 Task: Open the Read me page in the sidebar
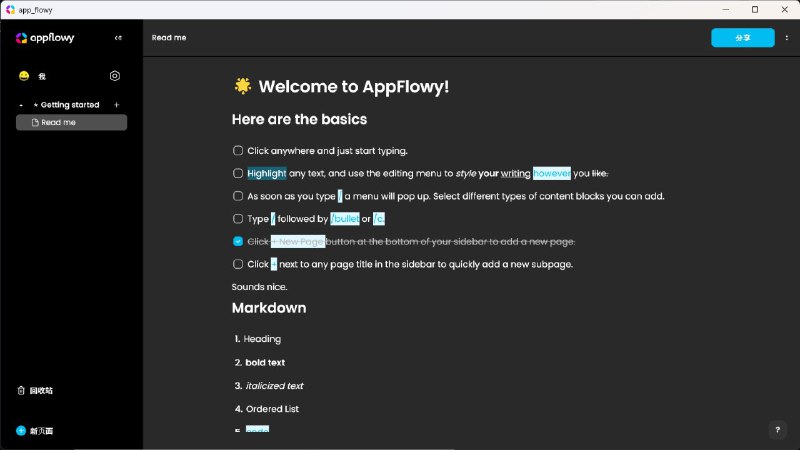coord(71,122)
